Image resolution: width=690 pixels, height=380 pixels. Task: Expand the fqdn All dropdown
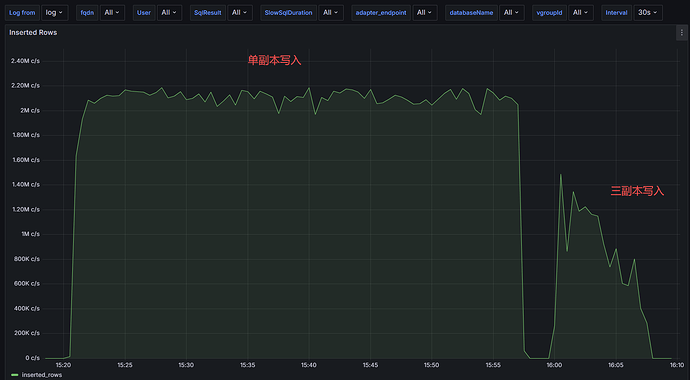pyautogui.click(x=112, y=13)
